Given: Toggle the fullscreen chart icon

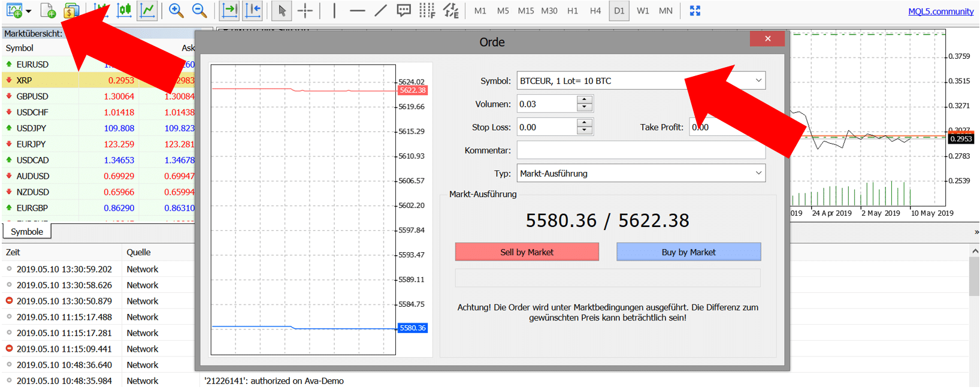Looking at the screenshot, I should 695,11.
